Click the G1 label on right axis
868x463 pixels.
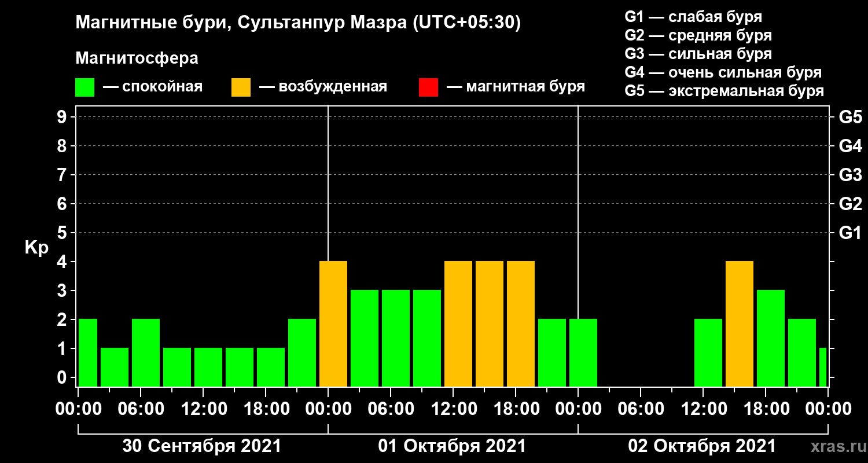[x=850, y=233]
